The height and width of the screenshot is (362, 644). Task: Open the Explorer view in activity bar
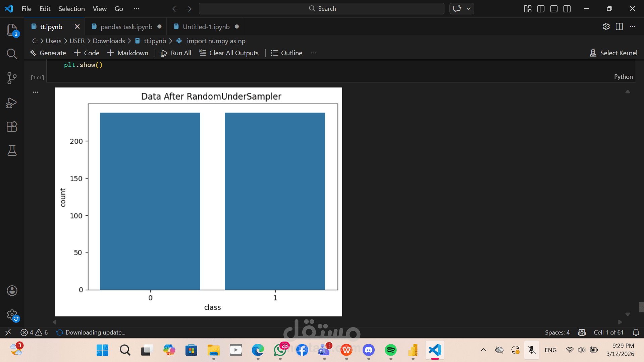[x=12, y=30]
